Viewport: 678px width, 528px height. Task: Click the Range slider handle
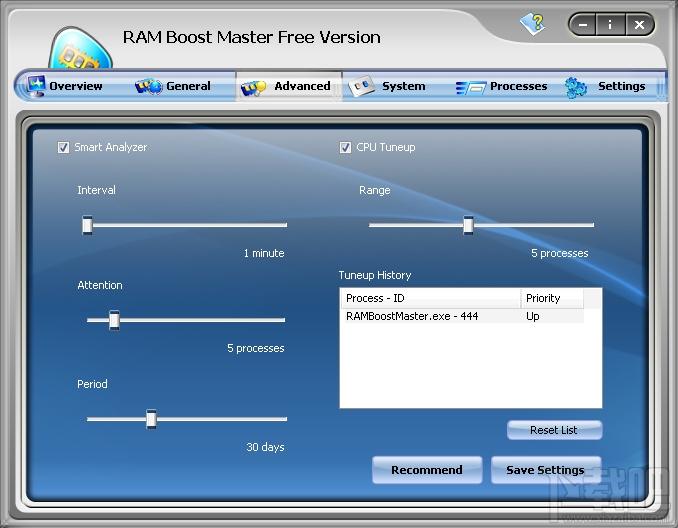pos(468,225)
